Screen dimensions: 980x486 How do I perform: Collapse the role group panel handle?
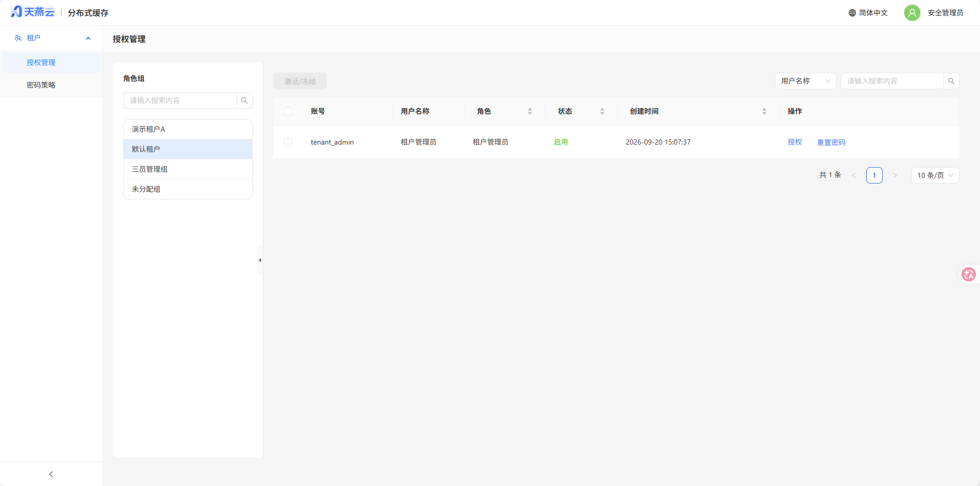pos(260,260)
